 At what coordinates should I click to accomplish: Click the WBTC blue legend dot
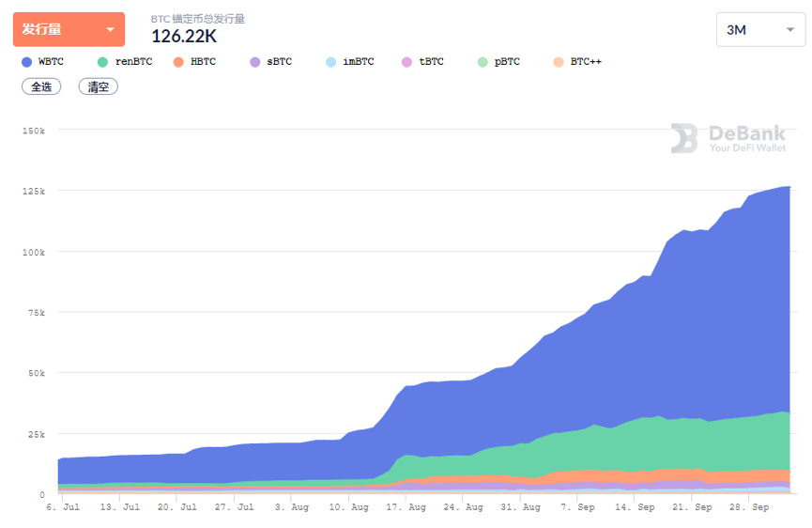pos(26,62)
